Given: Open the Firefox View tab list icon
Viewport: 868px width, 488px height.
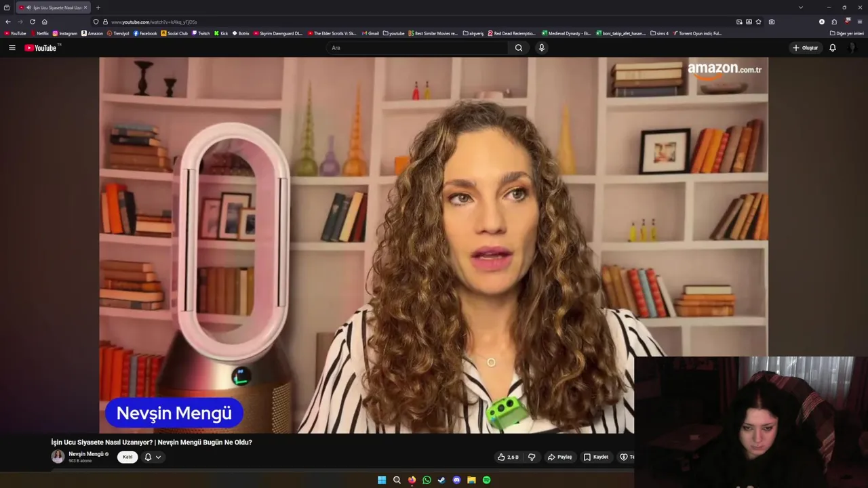Looking at the screenshot, I should tap(7, 7).
